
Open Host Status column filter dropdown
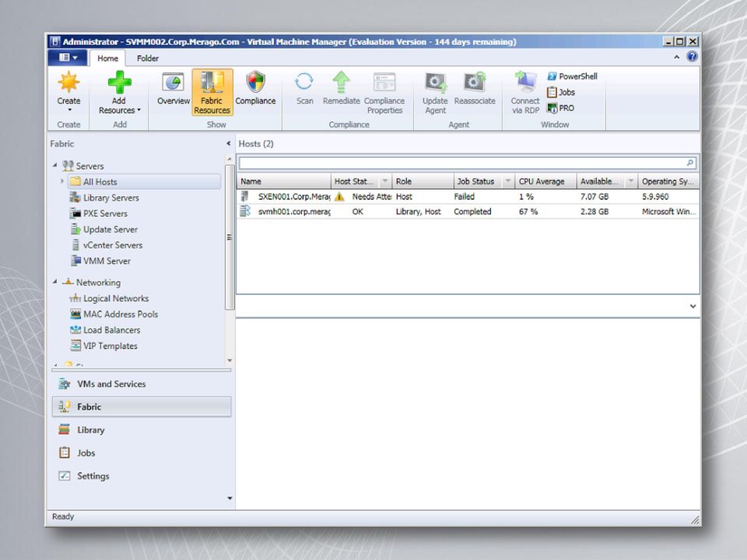[385, 181]
